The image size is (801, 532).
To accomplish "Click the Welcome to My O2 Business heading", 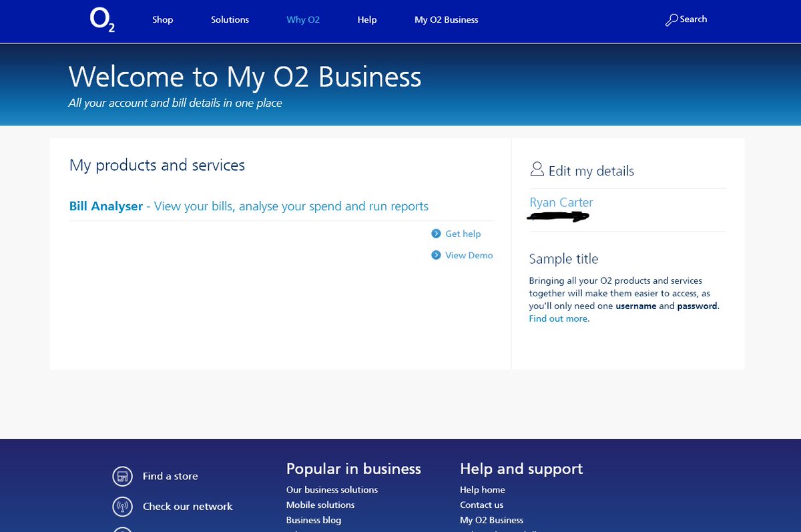I will point(245,77).
